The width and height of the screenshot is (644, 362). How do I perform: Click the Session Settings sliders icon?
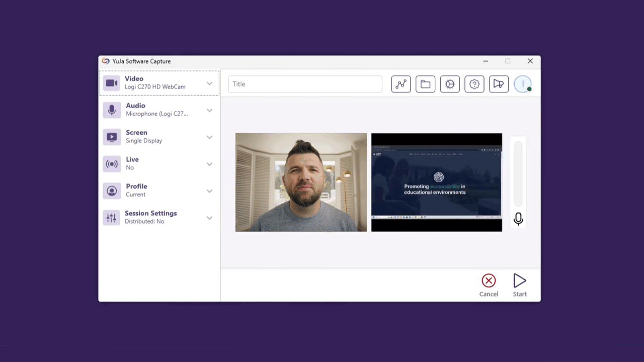coord(111,217)
